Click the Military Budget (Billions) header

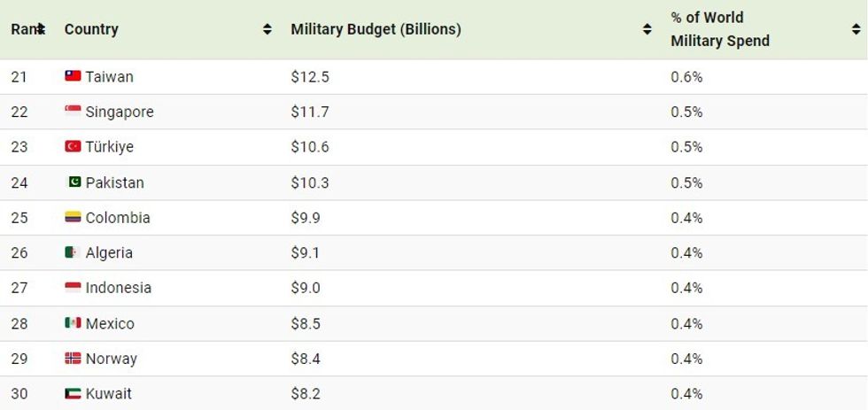(376, 29)
